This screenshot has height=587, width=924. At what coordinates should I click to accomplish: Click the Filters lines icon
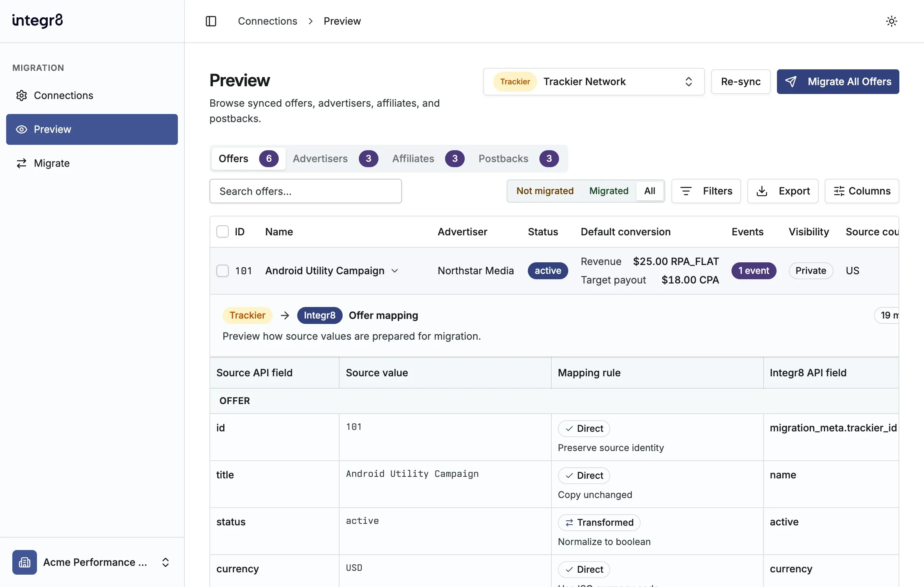(686, 191)
